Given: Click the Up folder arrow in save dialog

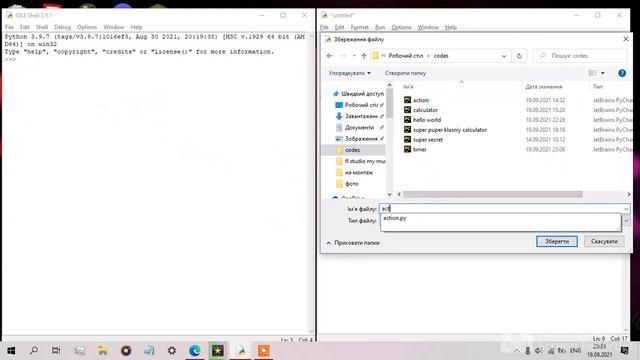Looking at the screenshot, I should pos(364,56).
